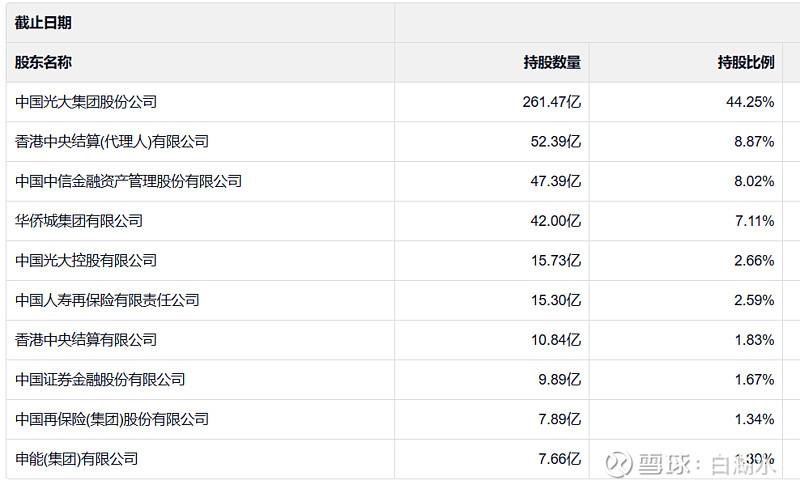The image size is (800, 489).
Task: Click the 持股比例 column header
Action: tap(746, 62)
